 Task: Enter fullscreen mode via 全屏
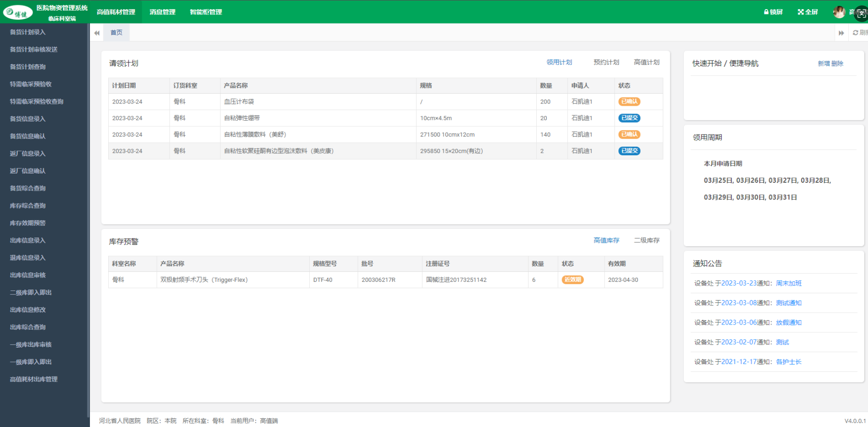(808, 12)
